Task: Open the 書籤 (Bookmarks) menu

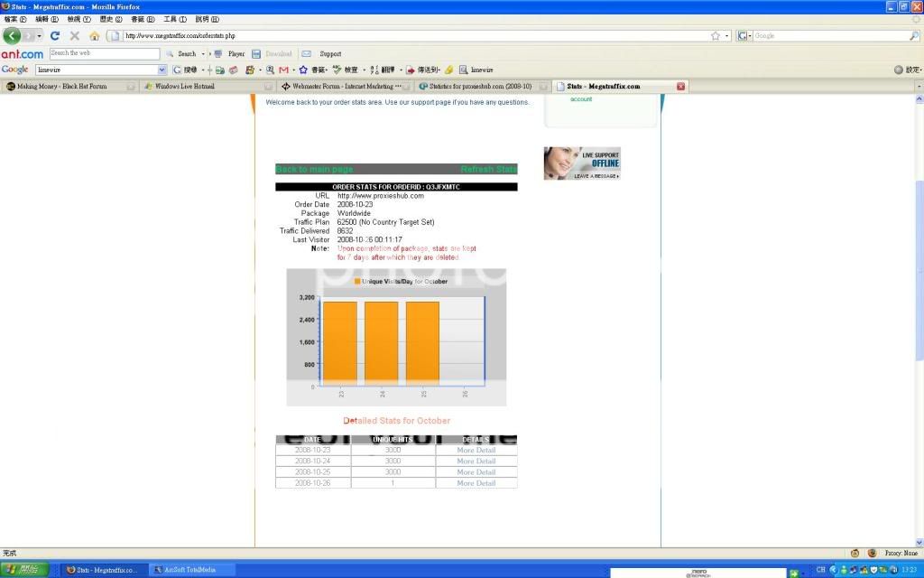Action: pyautogui.click(x=142, y=19)
